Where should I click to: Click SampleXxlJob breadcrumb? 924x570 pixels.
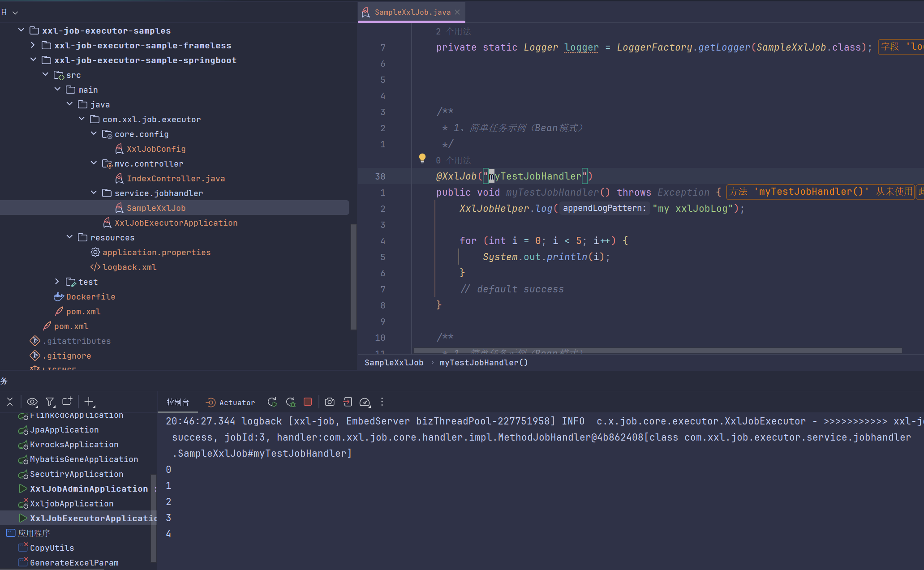pos(394,362)
